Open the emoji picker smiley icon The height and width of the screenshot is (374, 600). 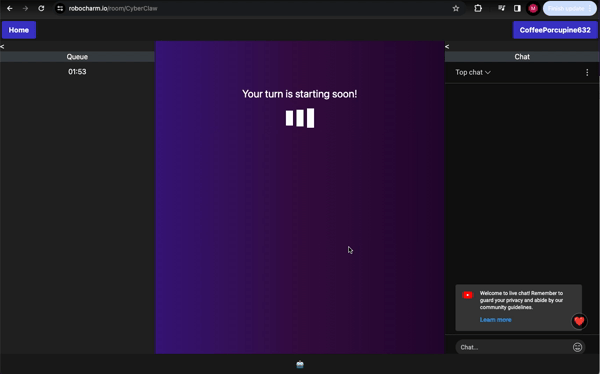[x=577, y=347]
